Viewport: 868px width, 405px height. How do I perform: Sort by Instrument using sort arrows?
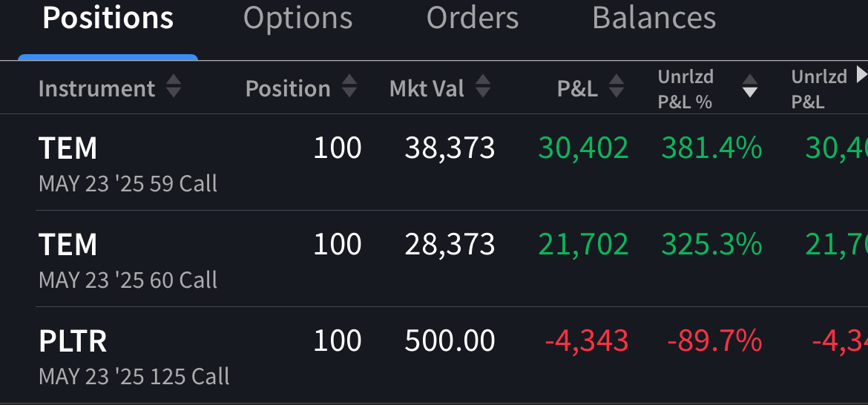click(174, 88)
